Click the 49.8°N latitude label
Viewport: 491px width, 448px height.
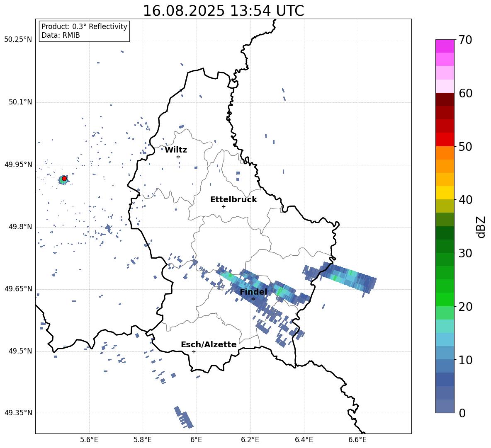(x=20, y=227)
